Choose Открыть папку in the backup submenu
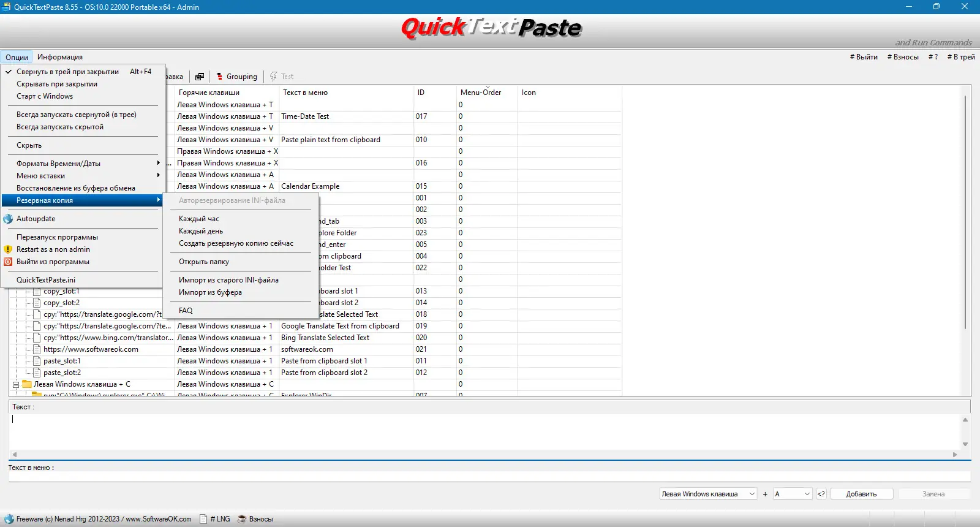 241,262
